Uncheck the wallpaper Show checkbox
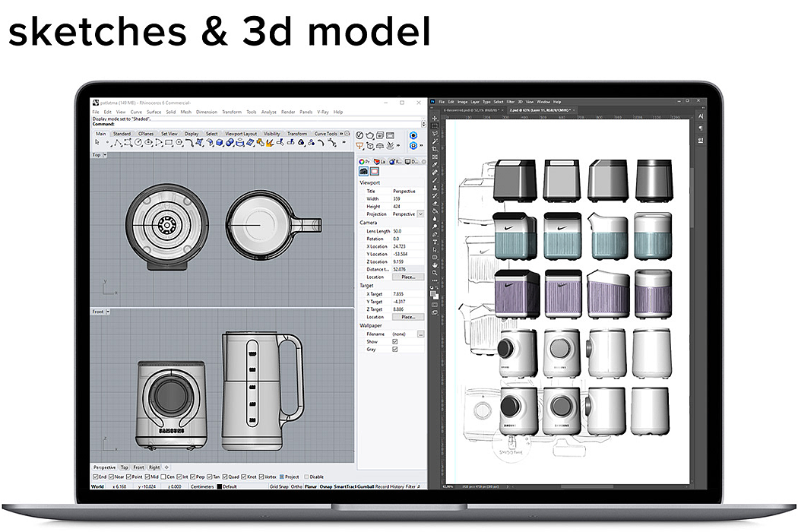This screenshot has height=532, width=798. pyautogui.click(x=394, y=341)
